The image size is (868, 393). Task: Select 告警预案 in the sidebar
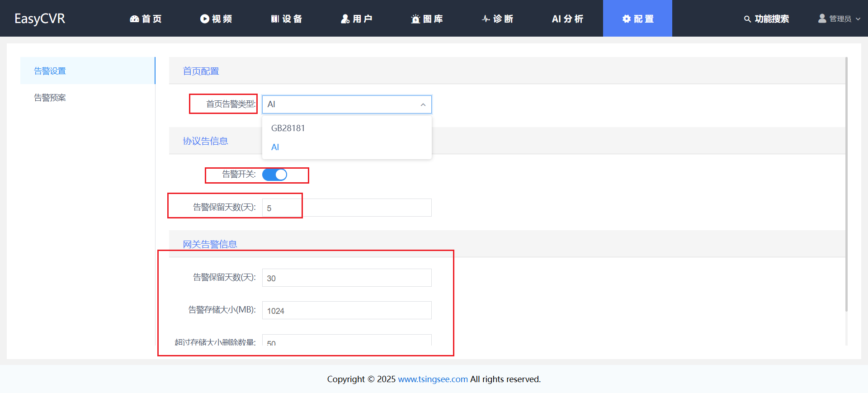pyautogui.click(x=88, y=98)
